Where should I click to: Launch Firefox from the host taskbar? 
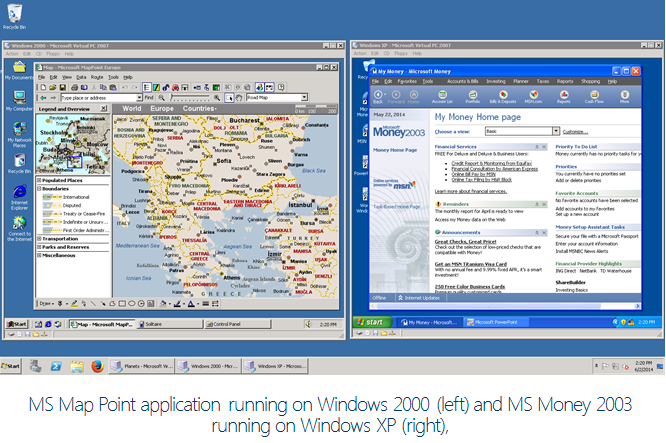tap(97, 366)
